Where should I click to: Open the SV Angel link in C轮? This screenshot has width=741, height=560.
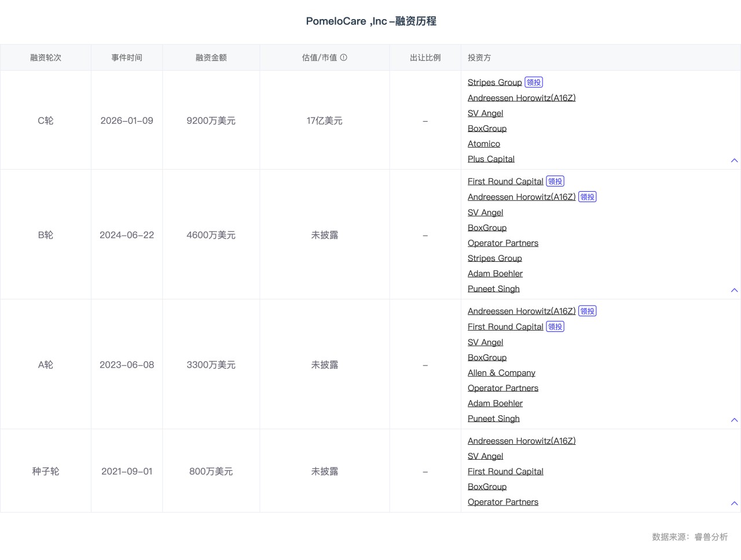[485, 113]
